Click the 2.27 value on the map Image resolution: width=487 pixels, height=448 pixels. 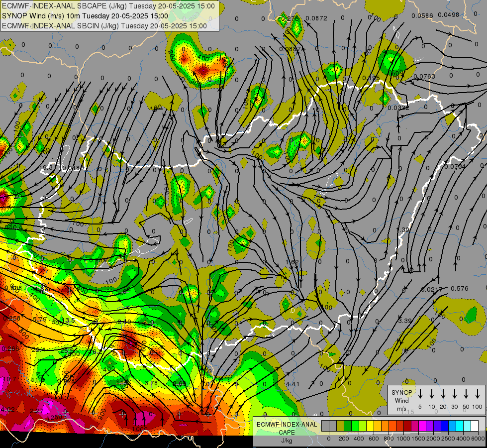coord(37,411)
